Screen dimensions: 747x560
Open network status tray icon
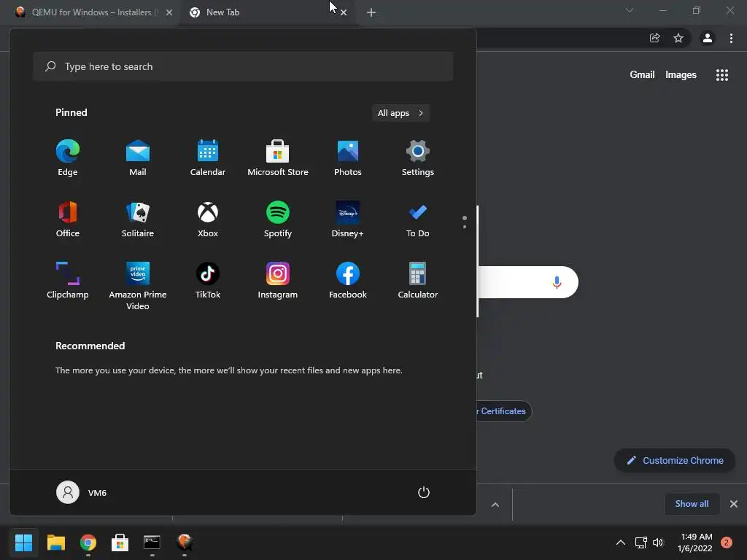(x=640, y=542)
